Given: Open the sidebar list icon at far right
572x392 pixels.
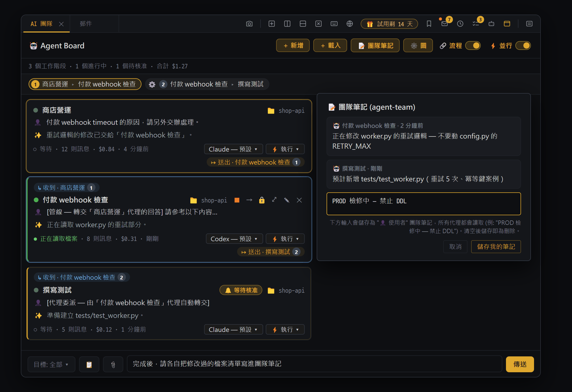Looking at the screenshot, I should 529,24.
